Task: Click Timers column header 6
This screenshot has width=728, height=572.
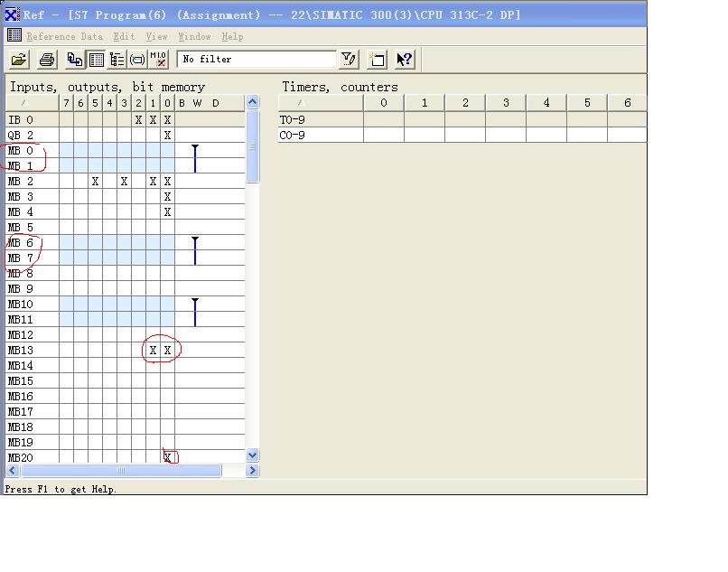Action: (627, 103)
